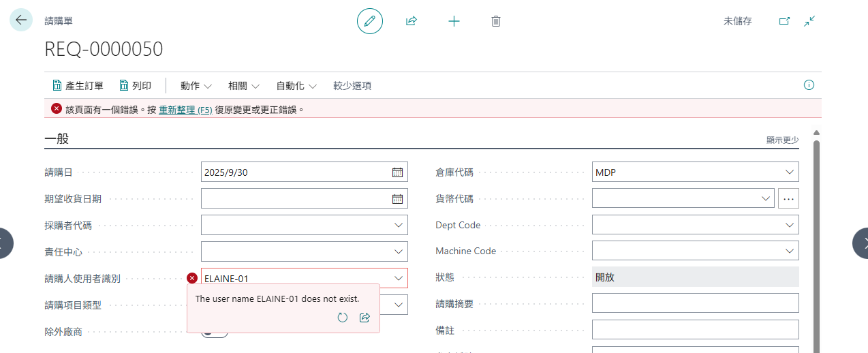Click the red error icon in banner

click(x=57, y=108)
